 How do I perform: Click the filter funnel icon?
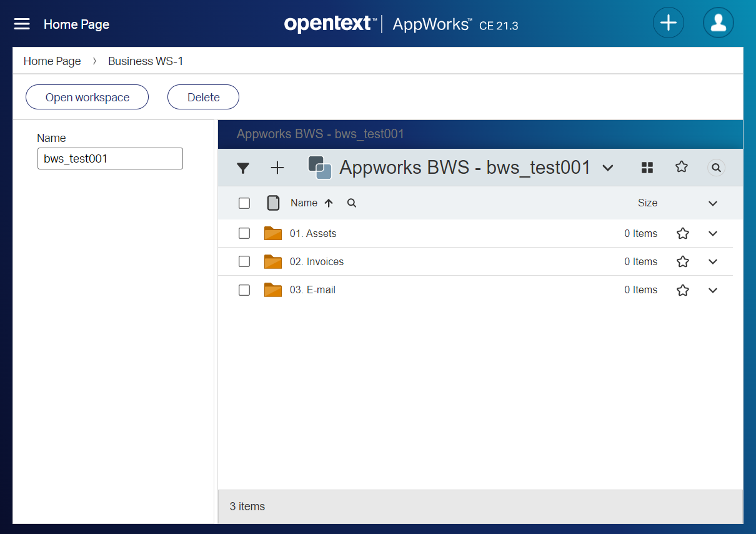tap(243, 168)
